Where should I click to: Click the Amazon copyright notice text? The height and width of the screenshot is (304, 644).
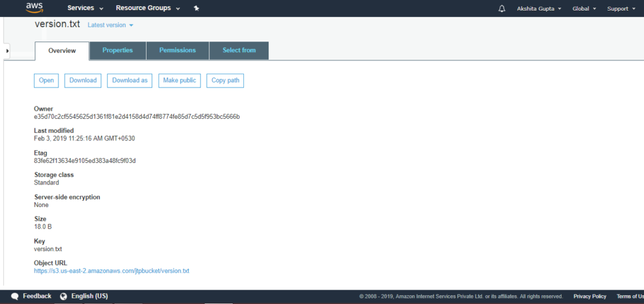(x=461, y=296)
